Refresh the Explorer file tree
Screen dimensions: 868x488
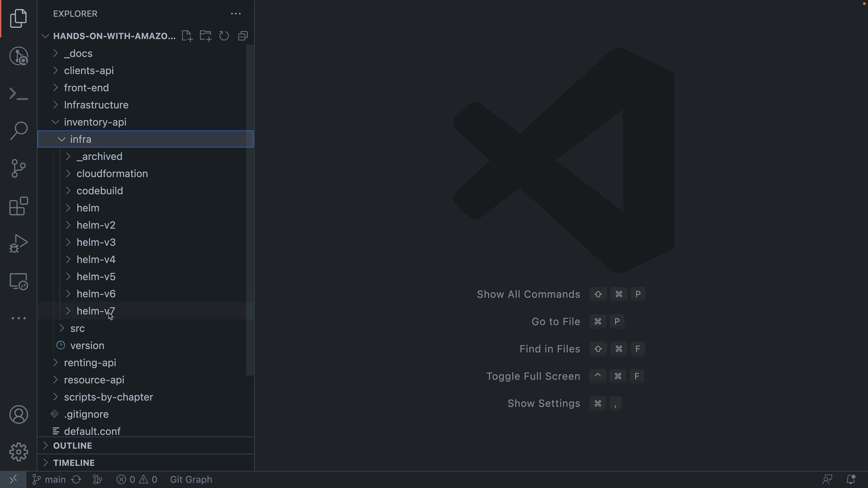[224, 36]
